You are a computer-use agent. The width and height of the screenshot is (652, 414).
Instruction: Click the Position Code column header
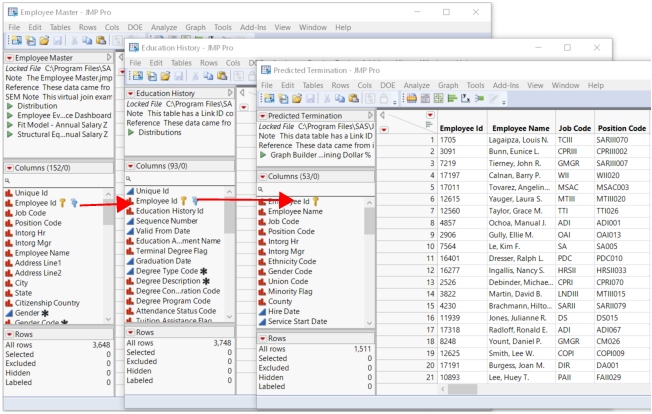[x=621, y=128]
